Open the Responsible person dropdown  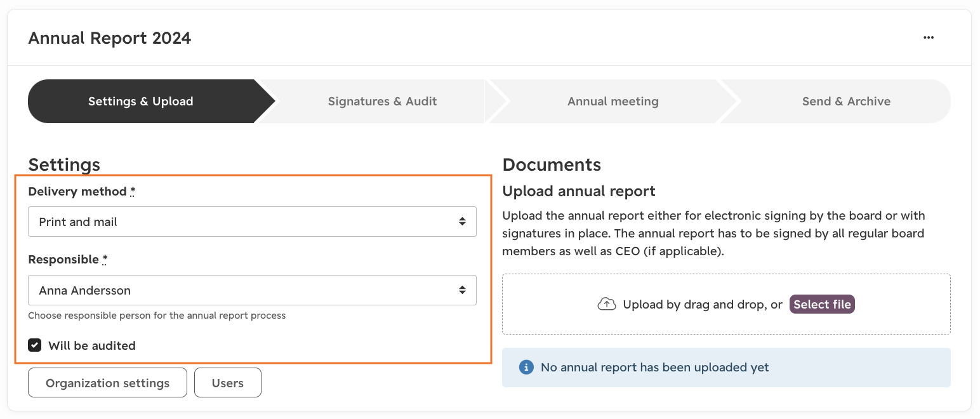click(252, 290)
